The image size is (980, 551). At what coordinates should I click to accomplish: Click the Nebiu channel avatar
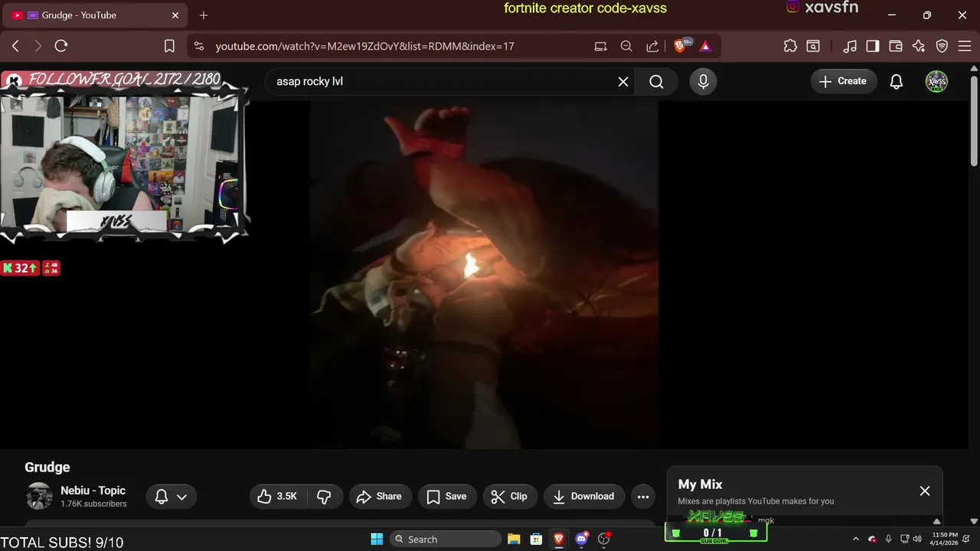(39, 497)
